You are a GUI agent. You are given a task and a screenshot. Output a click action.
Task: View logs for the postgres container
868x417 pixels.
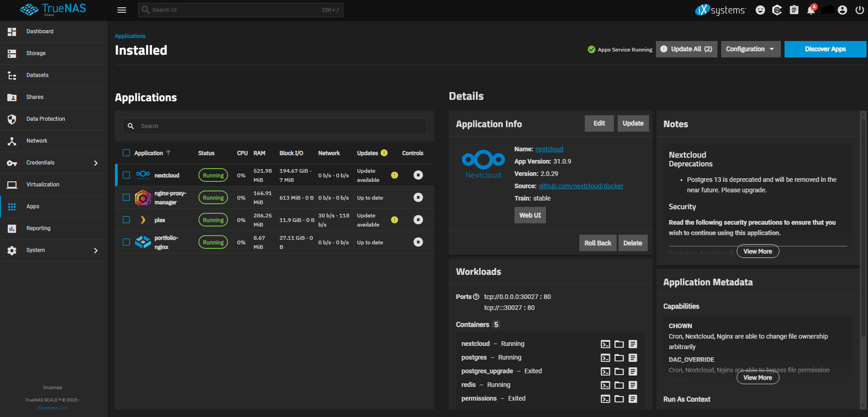pos(633,358)
